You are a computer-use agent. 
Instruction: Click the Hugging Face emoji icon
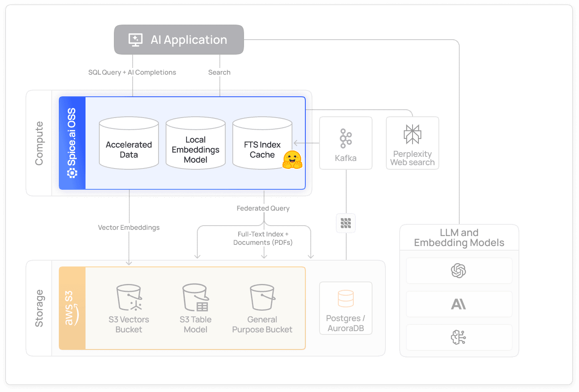(x=293, y=159)
